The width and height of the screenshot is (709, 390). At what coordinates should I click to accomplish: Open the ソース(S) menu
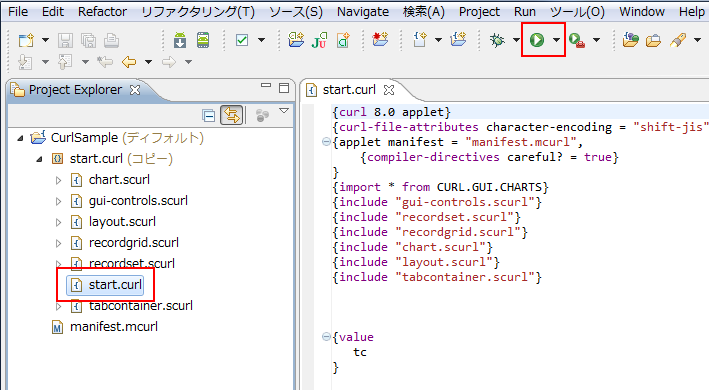(296, 12)
